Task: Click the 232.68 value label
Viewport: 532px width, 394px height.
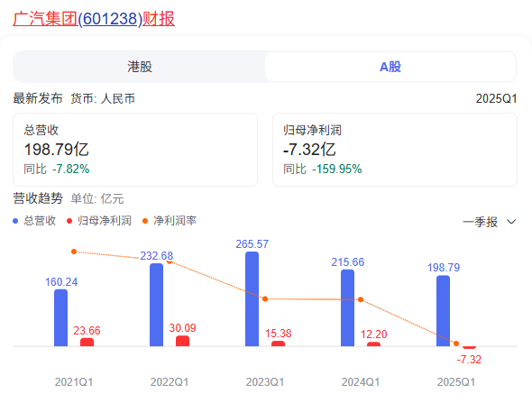Action: pyautogui.click(x=156, y=255)
